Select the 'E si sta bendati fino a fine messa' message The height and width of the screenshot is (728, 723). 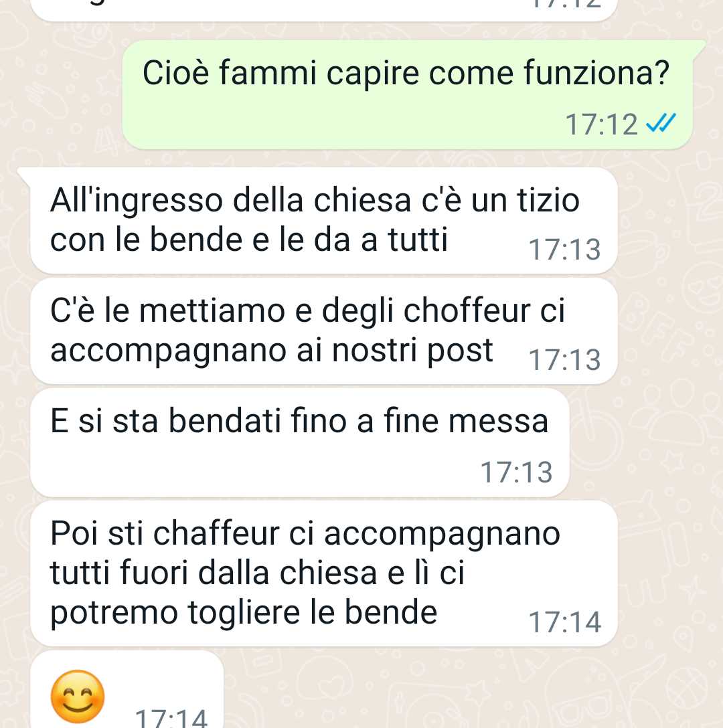point(300,442)
